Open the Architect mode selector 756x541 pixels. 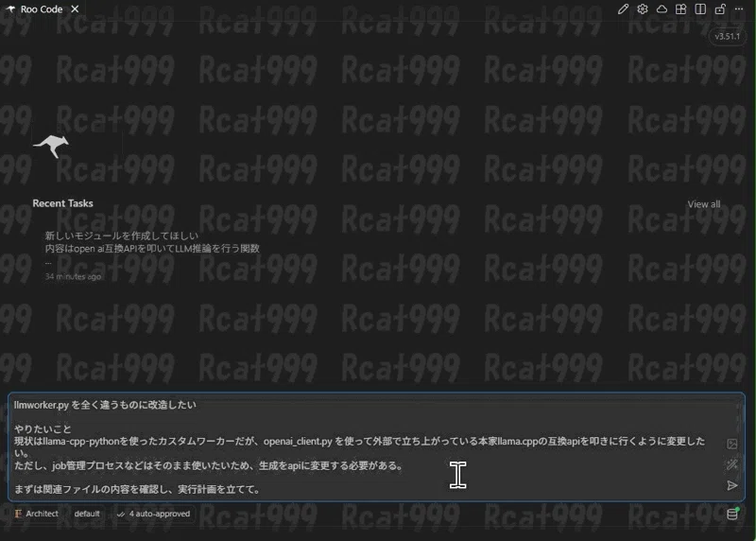click(37, 514)
